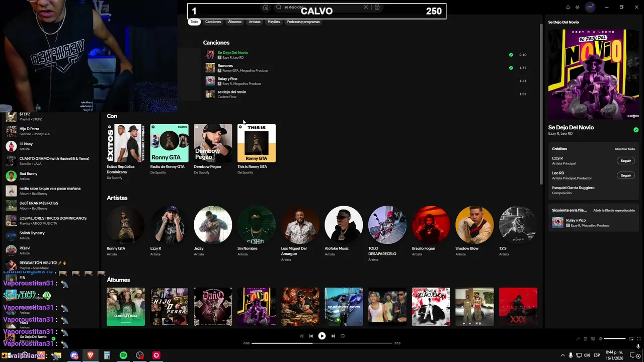Click the search field text
Image resolution: width=644 pixels, height=362 pixels.
[293, 7]
